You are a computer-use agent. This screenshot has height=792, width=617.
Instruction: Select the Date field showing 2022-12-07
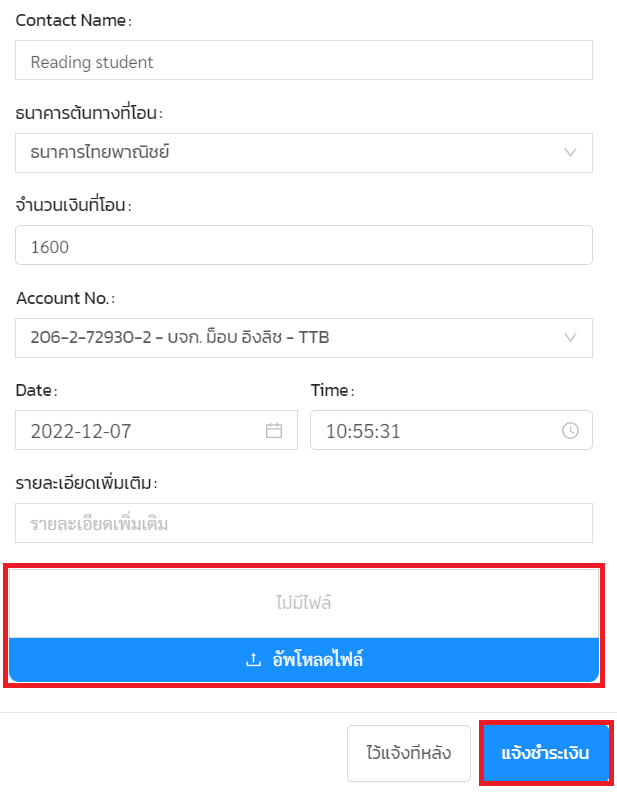point(157,430)
